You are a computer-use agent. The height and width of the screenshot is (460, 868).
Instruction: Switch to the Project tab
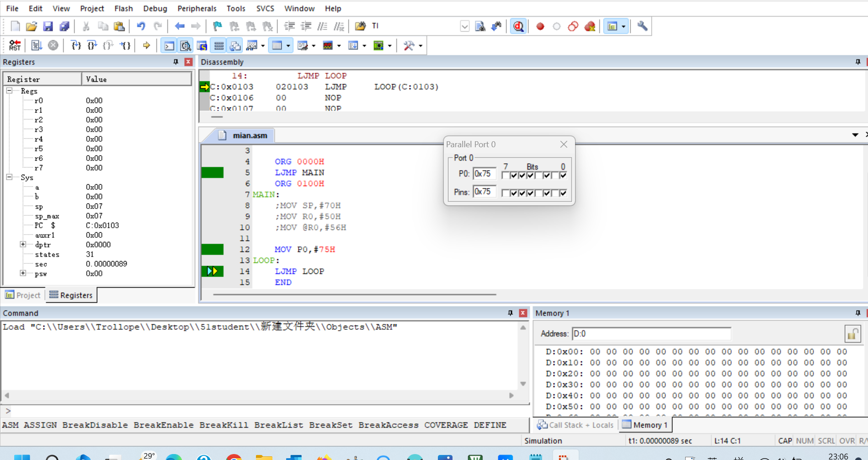point(23,295)
